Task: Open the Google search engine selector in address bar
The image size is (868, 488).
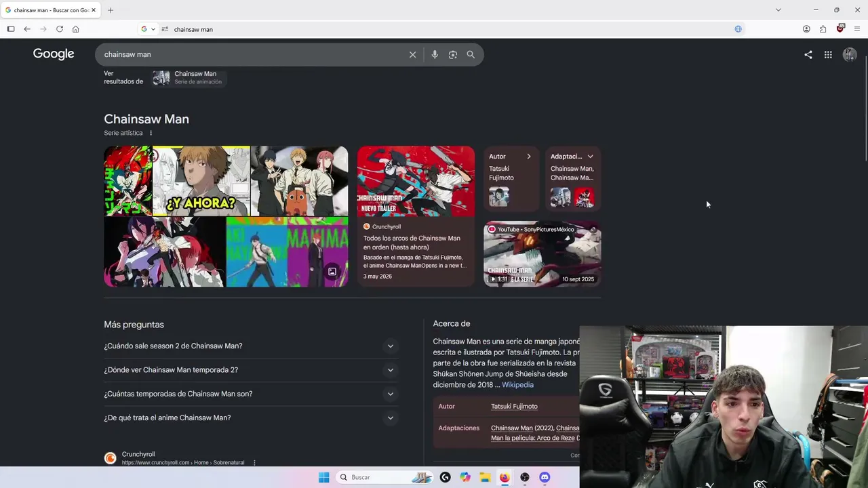Action: click(x=148, y=29)
